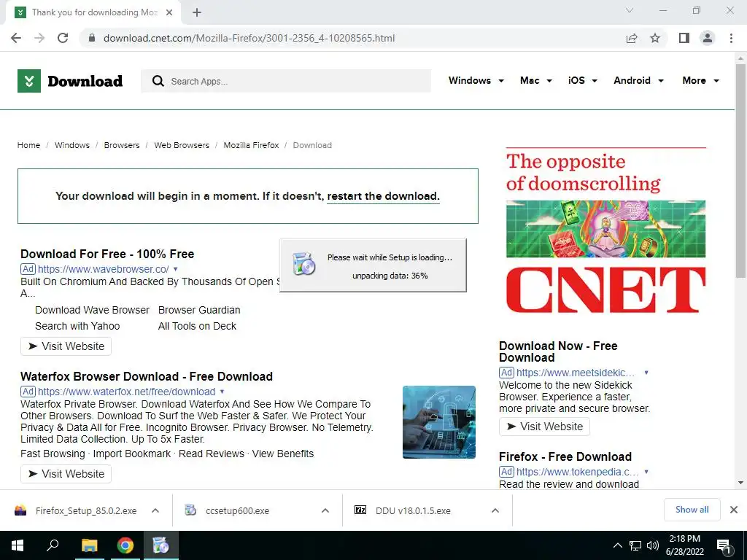
Task: Open the CNET doomscrolling banner ad
Action: pos(605,231)
